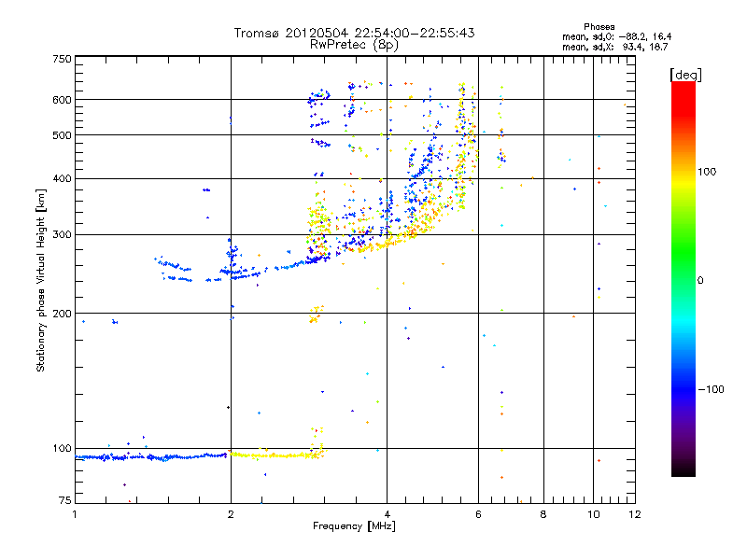Click the y-axis tick label '600'
The image size is (747, 560).
point(62,100)
